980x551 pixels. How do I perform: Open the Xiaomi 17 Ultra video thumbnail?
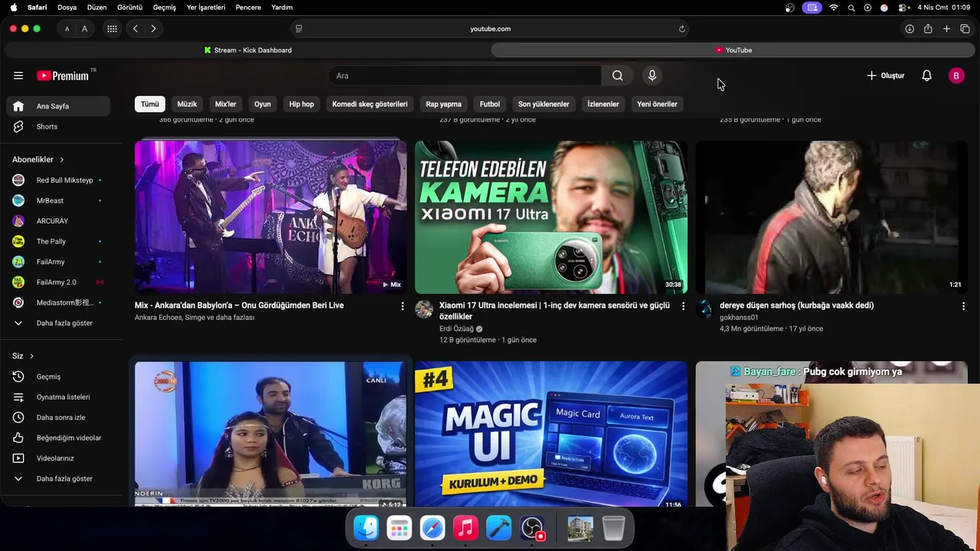[551, 217]
